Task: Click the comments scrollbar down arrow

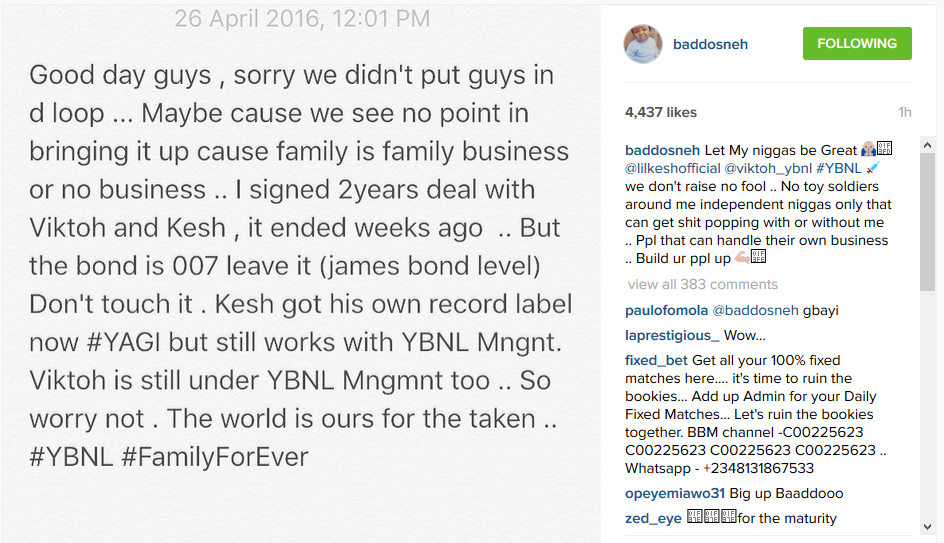Action: click(927, 527)
